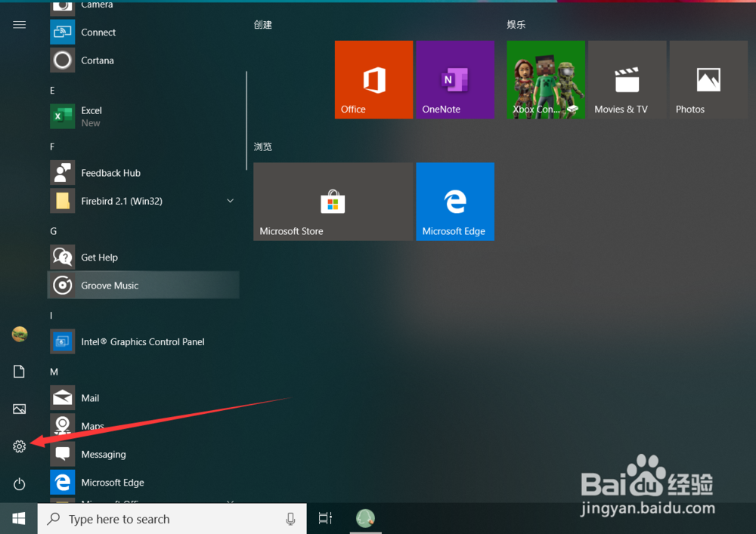This screenshot has height=534, width=756.
Task: Open Feedback Hub app
Action: [144, 173]
